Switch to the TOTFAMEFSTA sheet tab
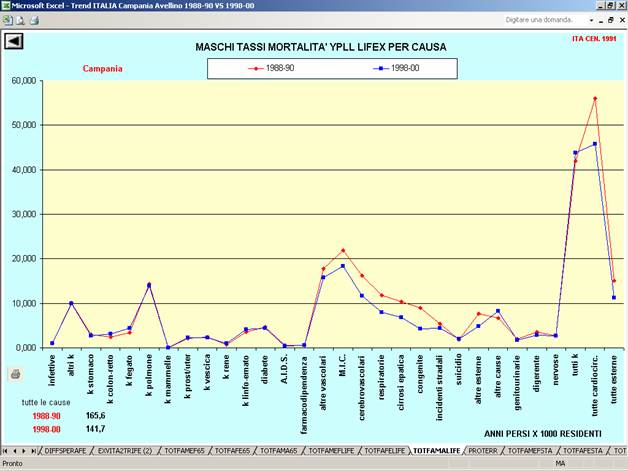The image size is (628, 471). 530,451
